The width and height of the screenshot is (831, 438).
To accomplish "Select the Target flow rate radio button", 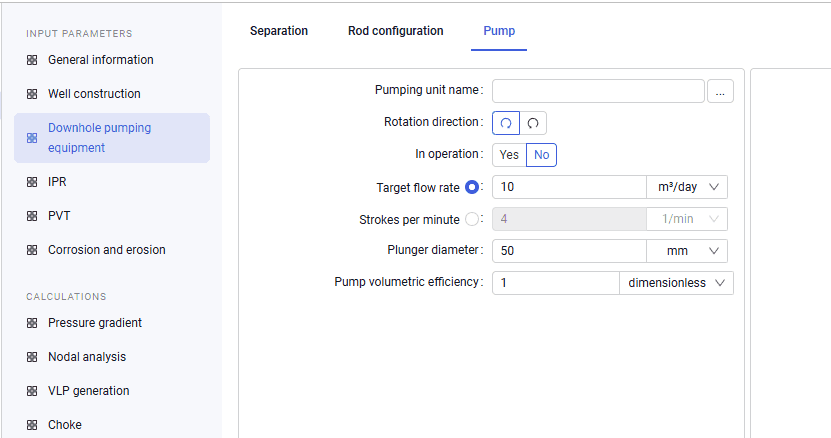I will click(x=472, y=187).
